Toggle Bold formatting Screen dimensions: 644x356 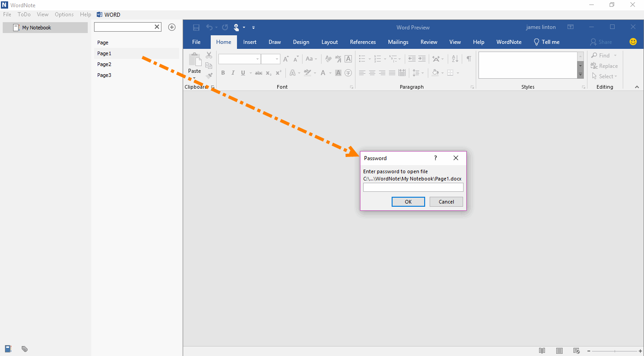pyautogui.click(x=223, y=73)
